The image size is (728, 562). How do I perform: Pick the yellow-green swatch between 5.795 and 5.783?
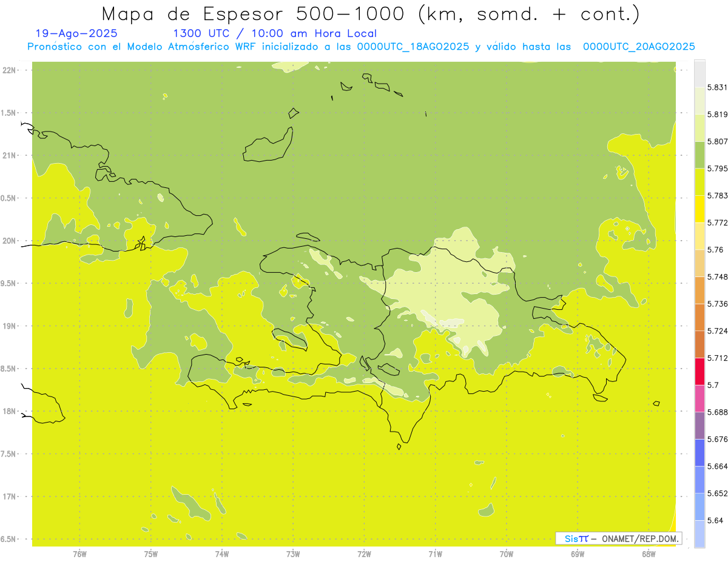[699, 182]
